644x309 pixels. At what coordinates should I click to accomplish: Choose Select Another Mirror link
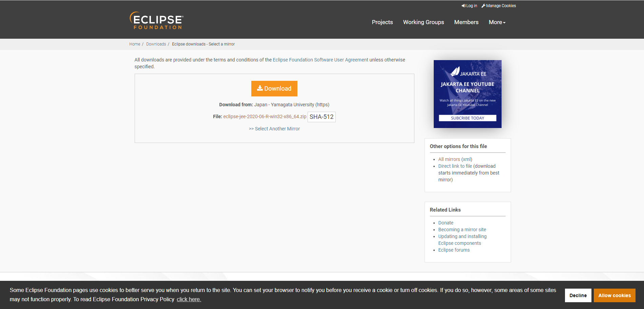(274, 129)
